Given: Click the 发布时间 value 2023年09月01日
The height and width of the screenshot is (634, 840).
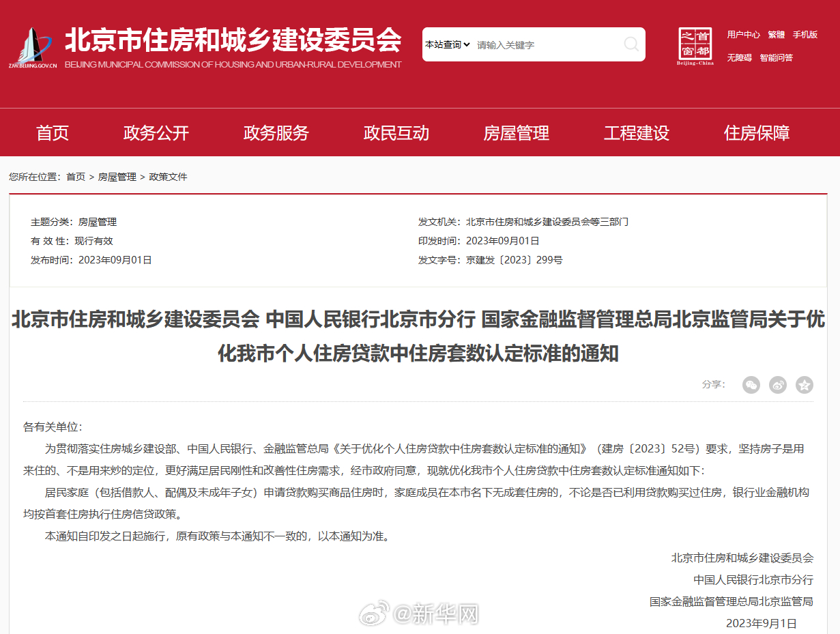Looking at the screenshot, I should [x=115, y=260].
